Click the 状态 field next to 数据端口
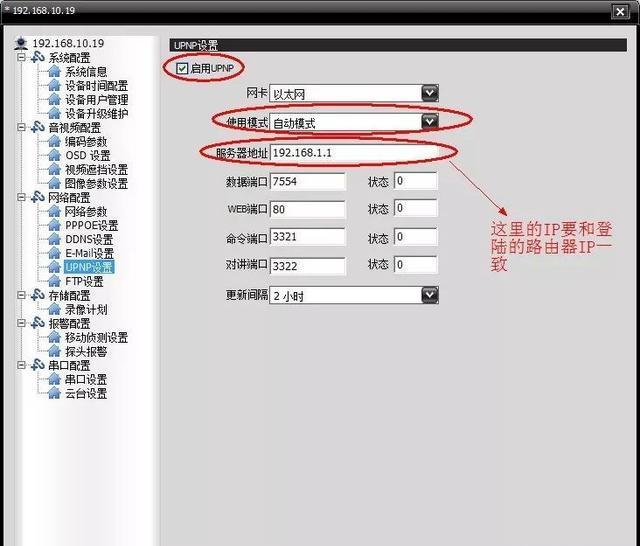Viewport: 640px width, 546px height. pyautogui.click(x=416, y=181)
